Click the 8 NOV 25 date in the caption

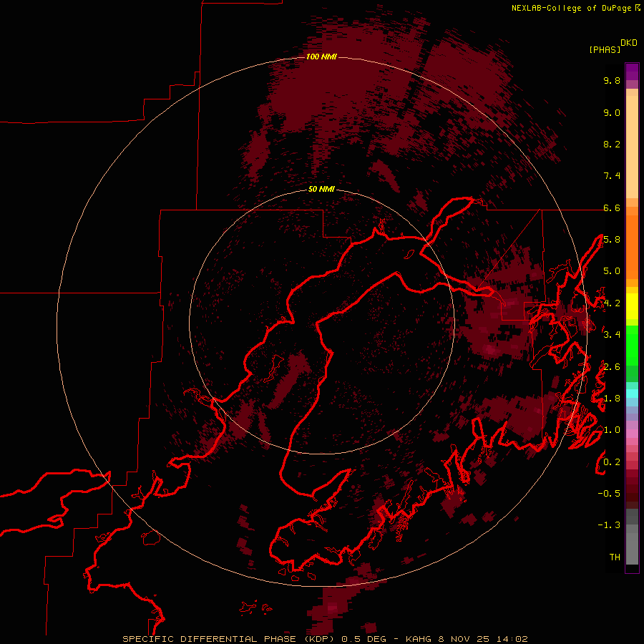(x=464, y=639)
